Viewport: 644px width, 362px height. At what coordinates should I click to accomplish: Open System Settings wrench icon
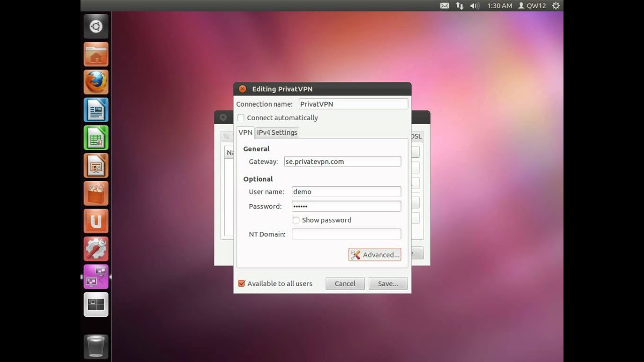click(x=96, y=249)
